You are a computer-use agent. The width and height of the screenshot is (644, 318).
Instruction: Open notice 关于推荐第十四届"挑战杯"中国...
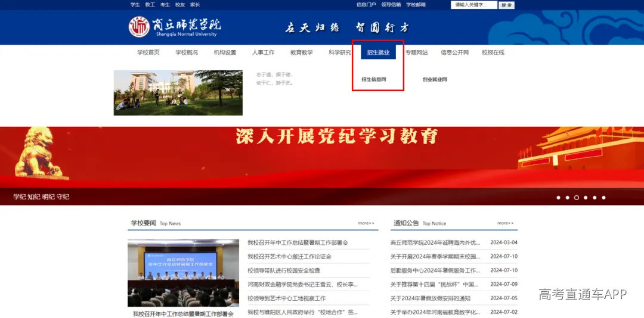(x=434, y=284)
